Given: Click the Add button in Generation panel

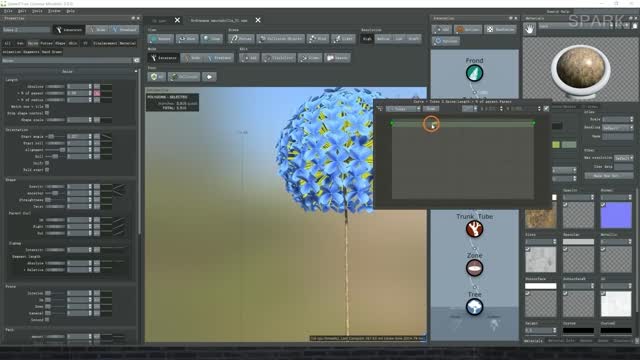Looking at the screenshot, I should coord(442,29).
